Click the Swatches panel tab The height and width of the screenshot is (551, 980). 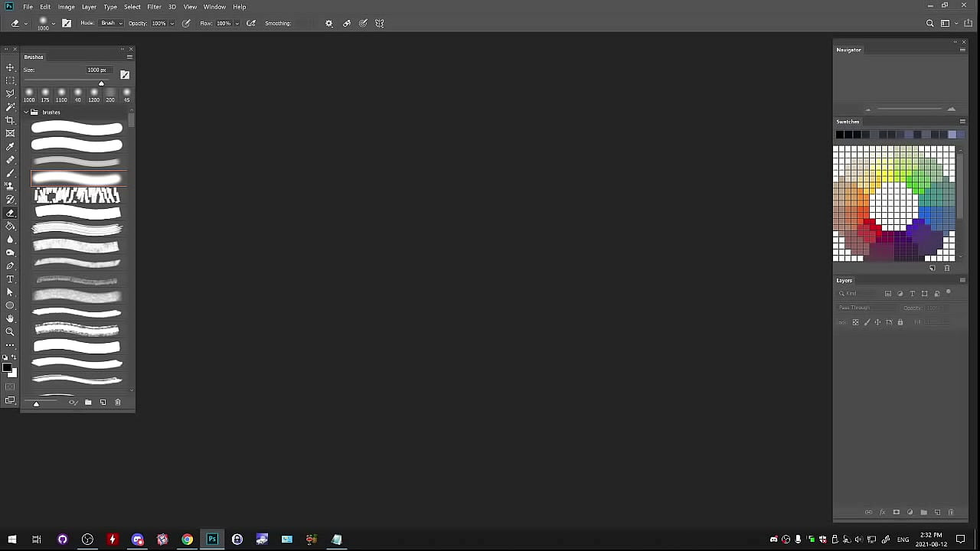coord(848,122)
